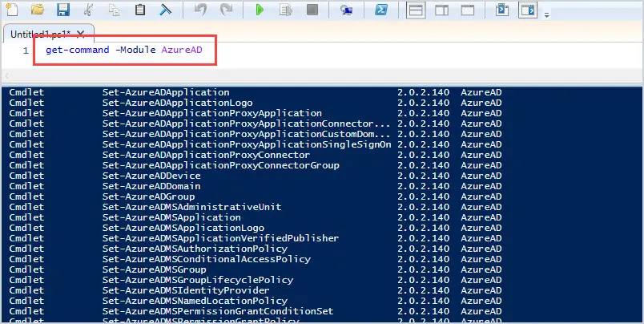Stop operation with the square icon
Viewport: 644px width, 324px height.
(312, 10)
